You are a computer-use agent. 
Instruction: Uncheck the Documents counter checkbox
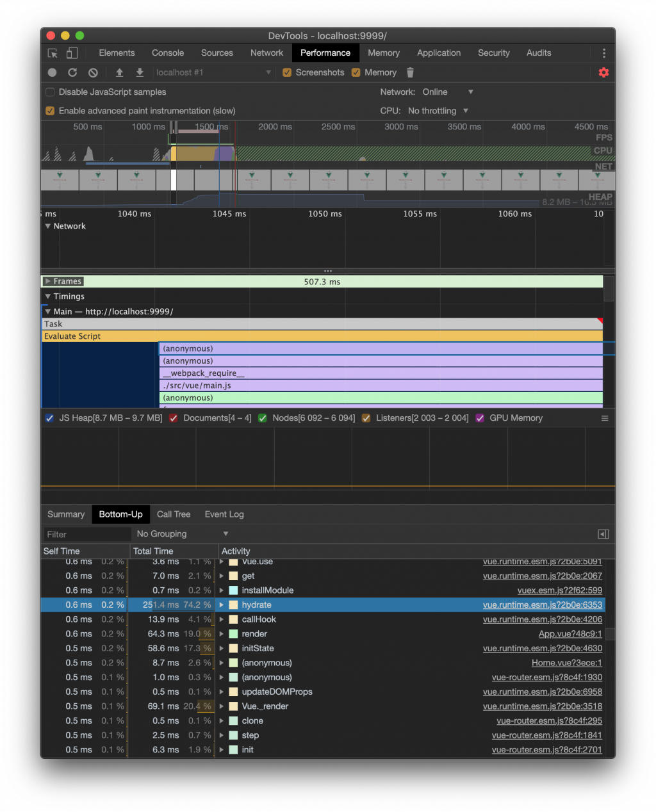tap(174, 418)
